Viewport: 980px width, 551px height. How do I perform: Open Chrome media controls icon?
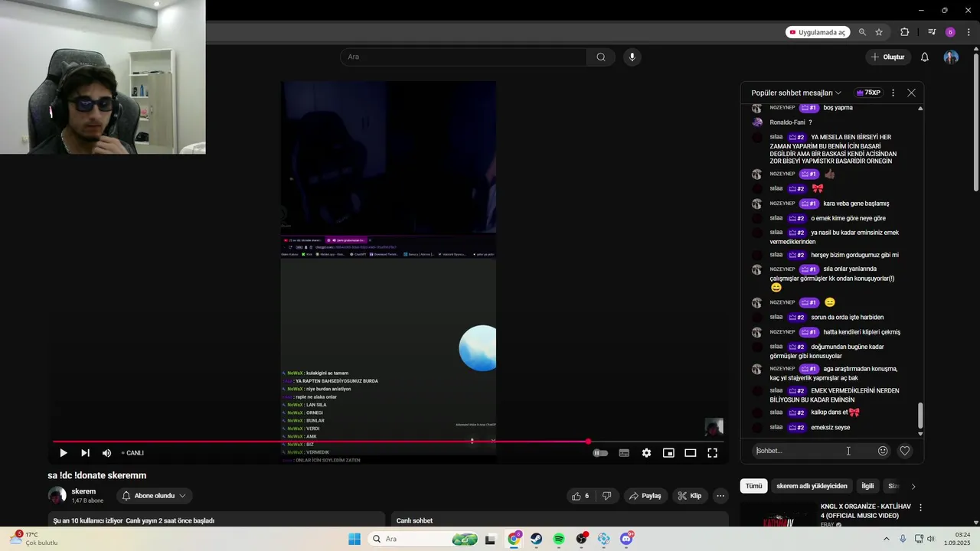tap(932, 32)
